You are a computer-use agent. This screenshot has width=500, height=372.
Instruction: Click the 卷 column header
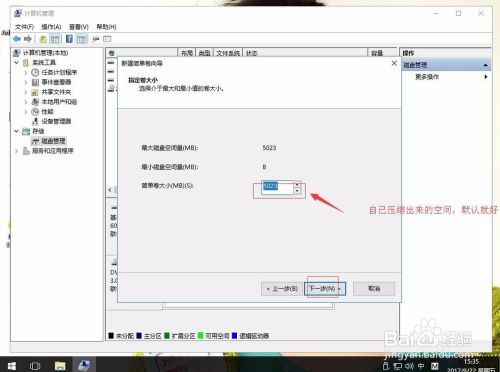tap(142, 53)
